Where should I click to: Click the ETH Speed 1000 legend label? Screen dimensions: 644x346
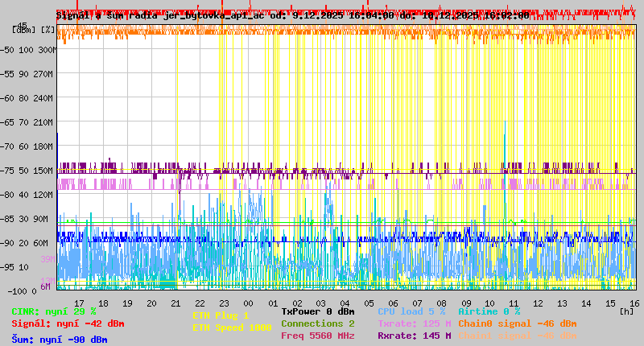click(x=232, y=327)
